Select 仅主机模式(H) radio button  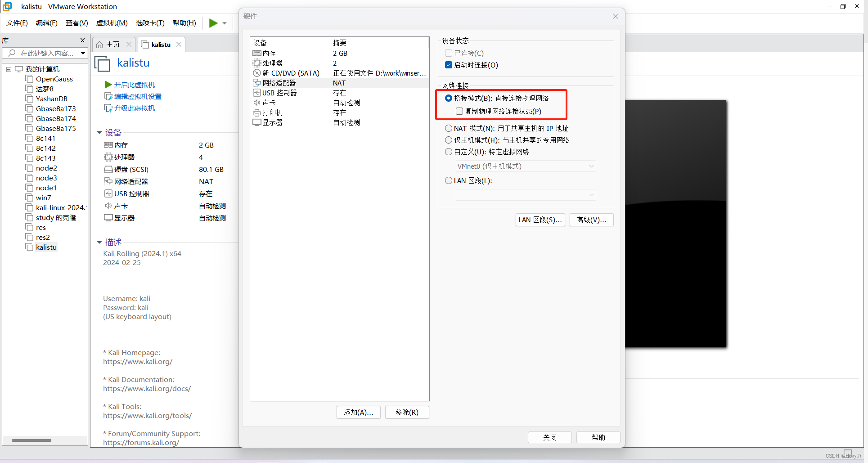point(449,140)
